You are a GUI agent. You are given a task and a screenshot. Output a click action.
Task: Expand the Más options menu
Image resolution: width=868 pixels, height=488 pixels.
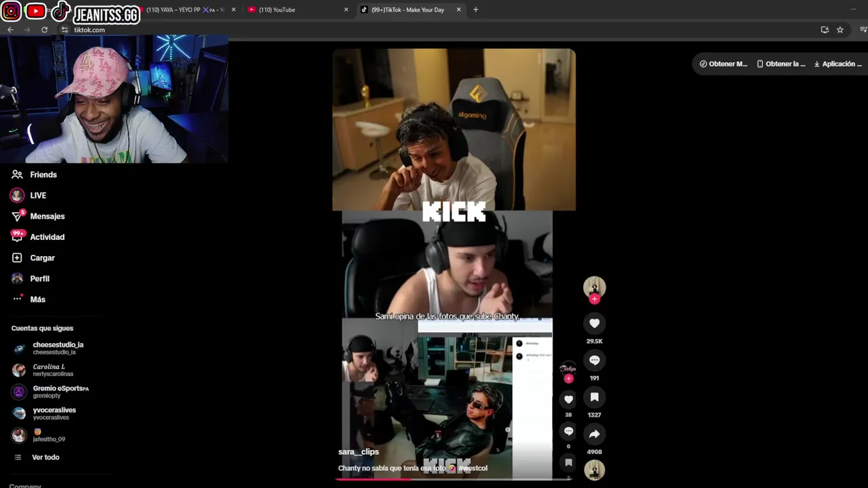28,300
